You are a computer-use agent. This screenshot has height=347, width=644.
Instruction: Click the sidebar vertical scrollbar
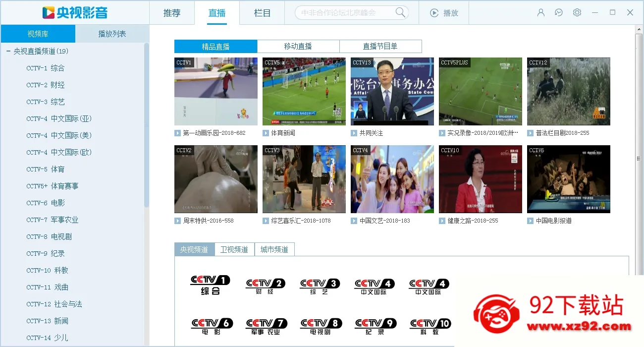click(x=147, y=124)
